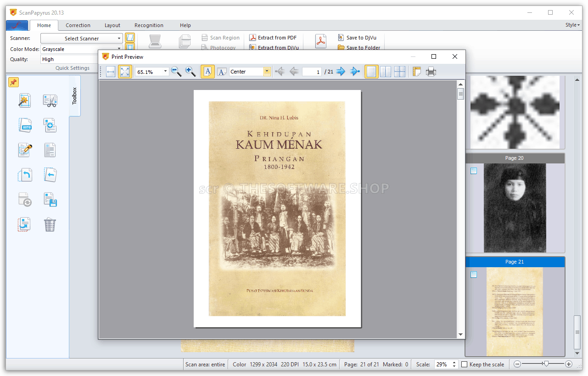This screenshot has width=588, height=376.
Task: Click the trash bin icon in Toolbox
Action: [x=50, y=224]
